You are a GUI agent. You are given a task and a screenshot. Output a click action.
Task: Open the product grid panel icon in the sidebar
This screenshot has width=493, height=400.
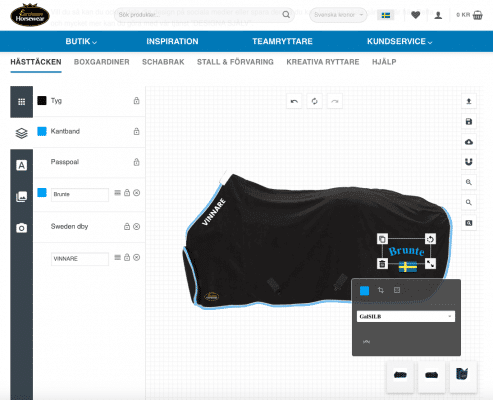22,102
